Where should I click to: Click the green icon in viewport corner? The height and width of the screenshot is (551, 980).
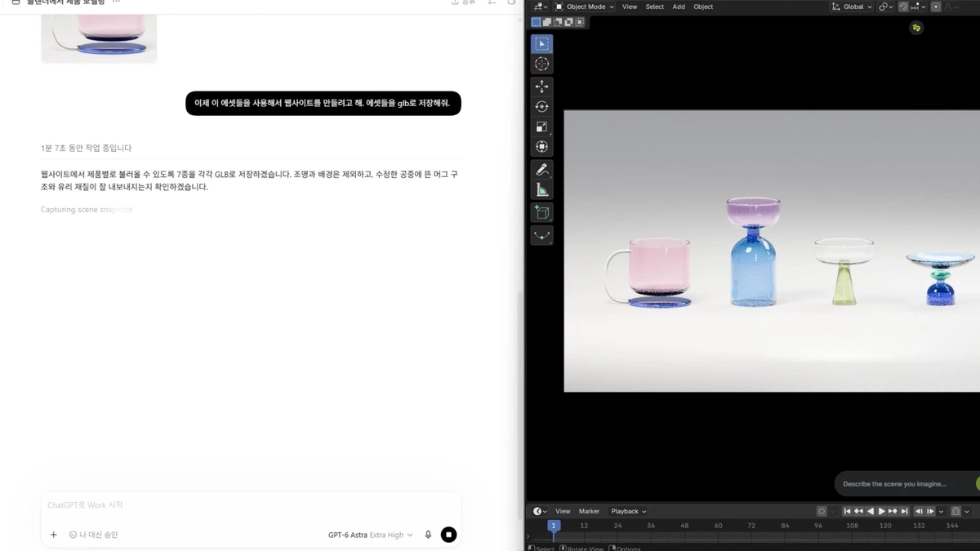[916, 28]
